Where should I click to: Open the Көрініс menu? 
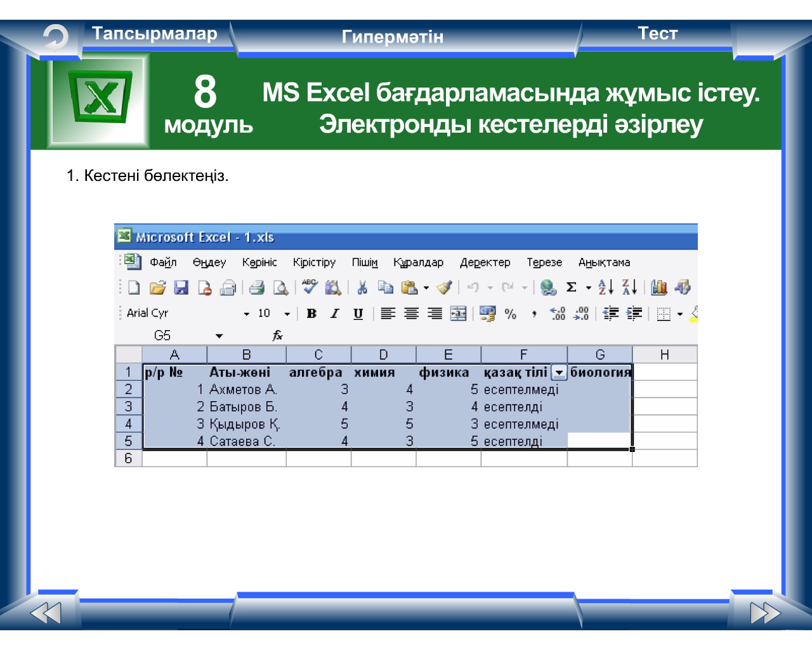[x=259, y=262]
